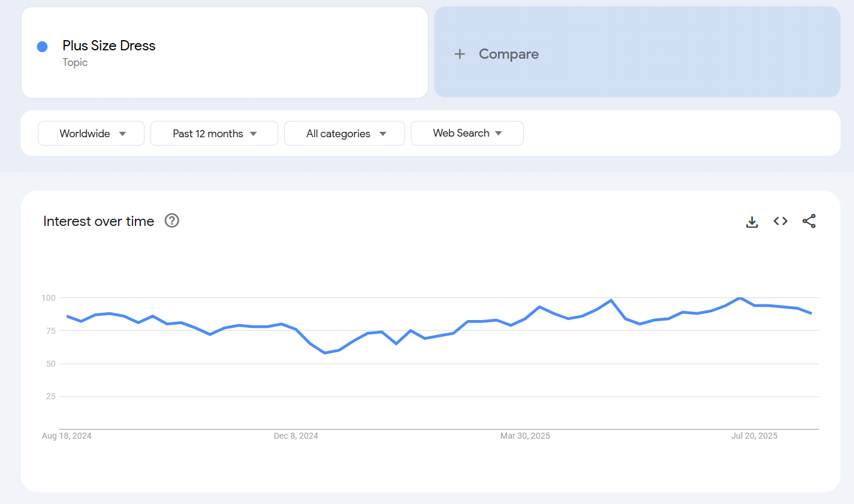Viewport: 854px width, 504px height.
Task: Share the interest over time chart
Action: coord(809,221)
